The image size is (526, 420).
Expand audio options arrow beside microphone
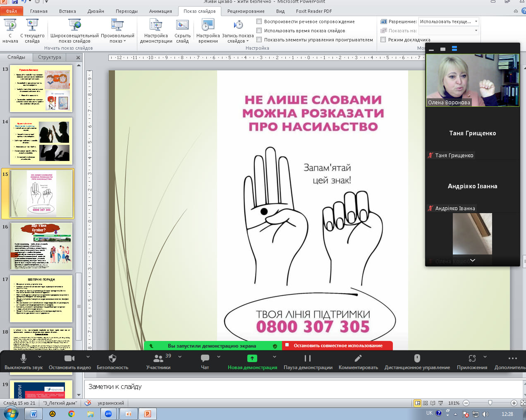tap(40, 356)
